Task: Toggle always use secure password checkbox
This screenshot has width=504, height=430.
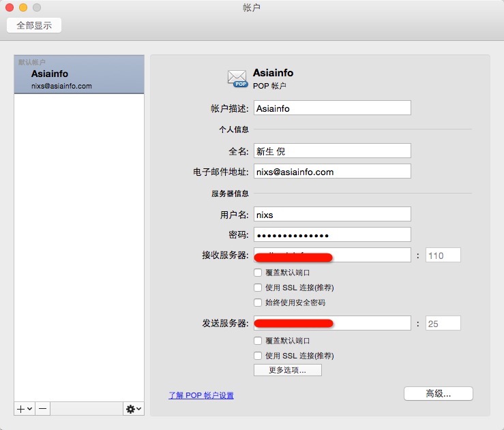Action: (258, 302)
